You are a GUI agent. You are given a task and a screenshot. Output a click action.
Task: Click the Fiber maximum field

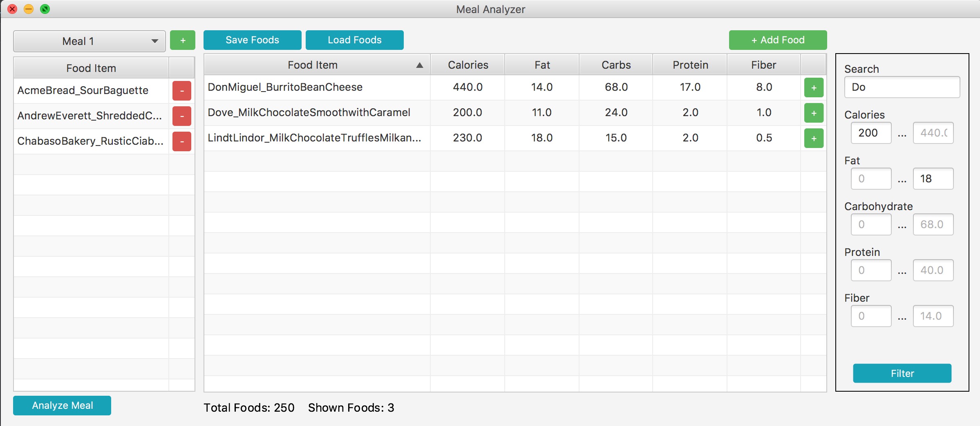pos(933,316)
